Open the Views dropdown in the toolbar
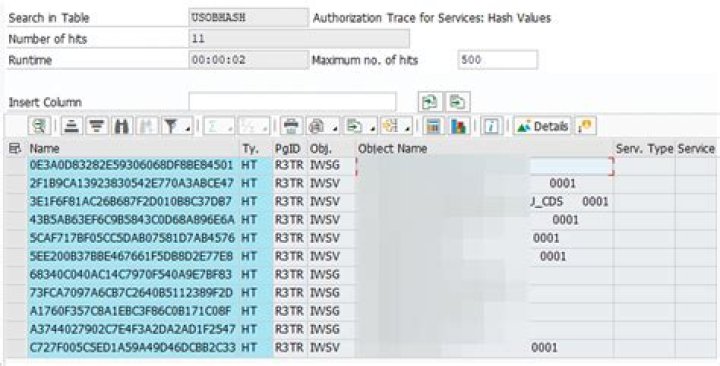This screenshot has height=366, width=720. tap(322, 126)
